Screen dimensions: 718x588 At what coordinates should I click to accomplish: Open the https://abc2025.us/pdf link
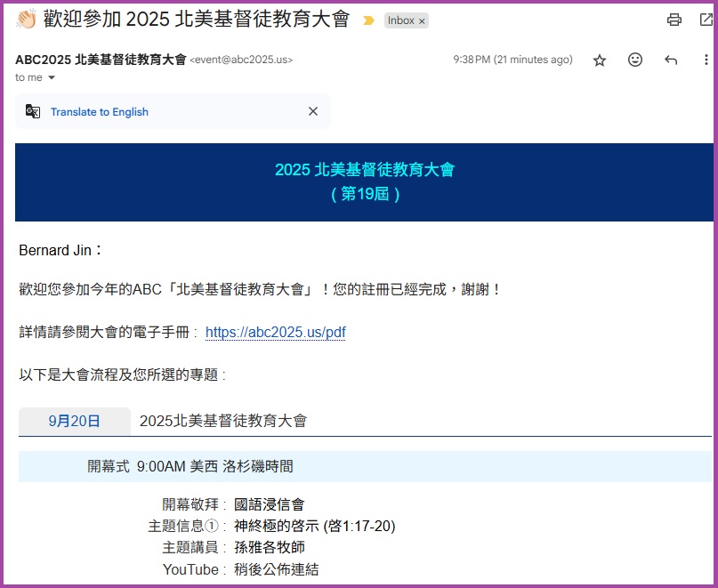pos(275,333)
